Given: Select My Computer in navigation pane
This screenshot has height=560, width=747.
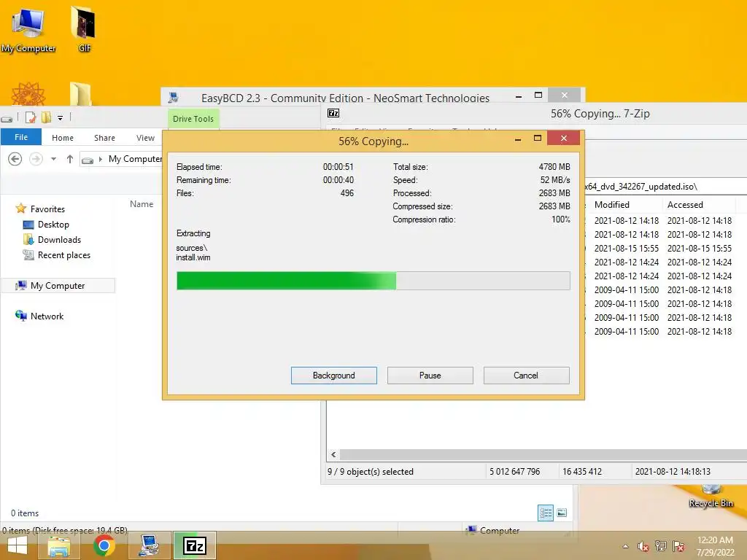Looking at the screenshot, I should tap(58, 285).
